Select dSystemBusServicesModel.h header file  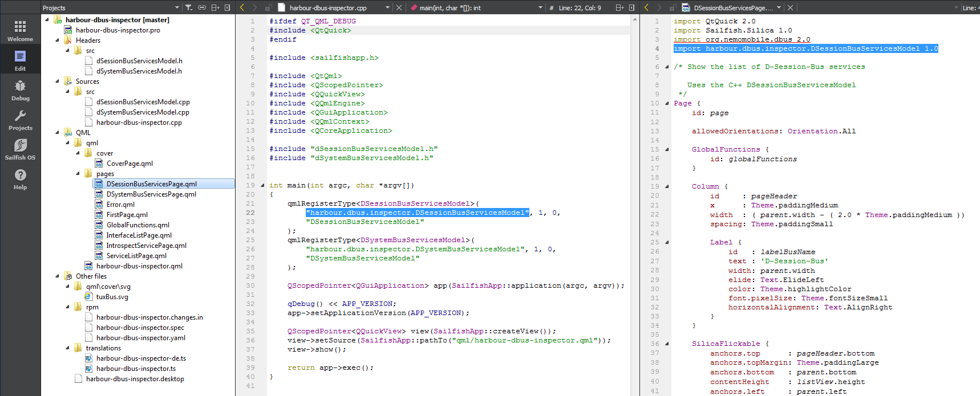pos(139,71)
